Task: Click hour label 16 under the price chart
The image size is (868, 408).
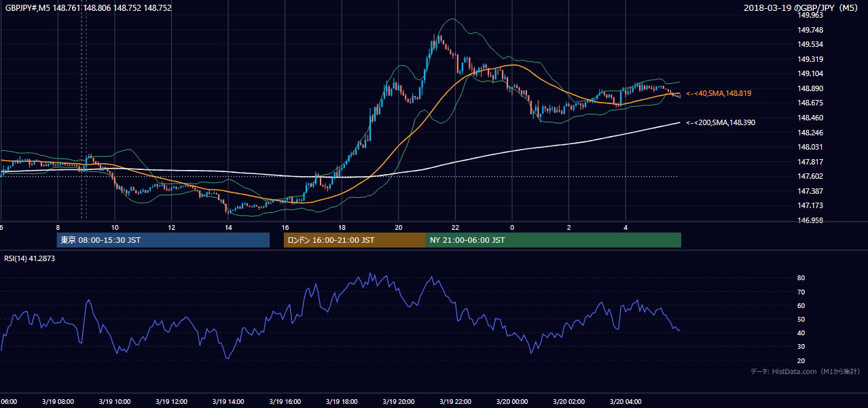Action: pos(285,227)
